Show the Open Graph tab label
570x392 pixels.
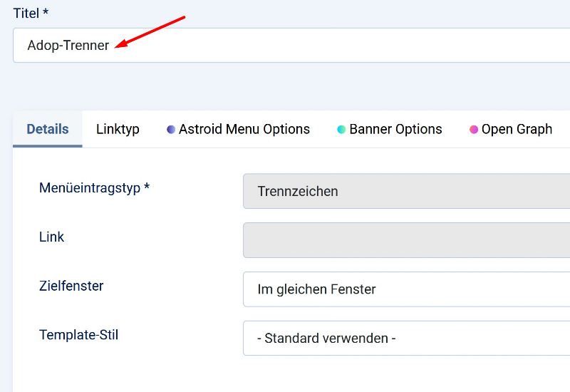tap(517, 129)
